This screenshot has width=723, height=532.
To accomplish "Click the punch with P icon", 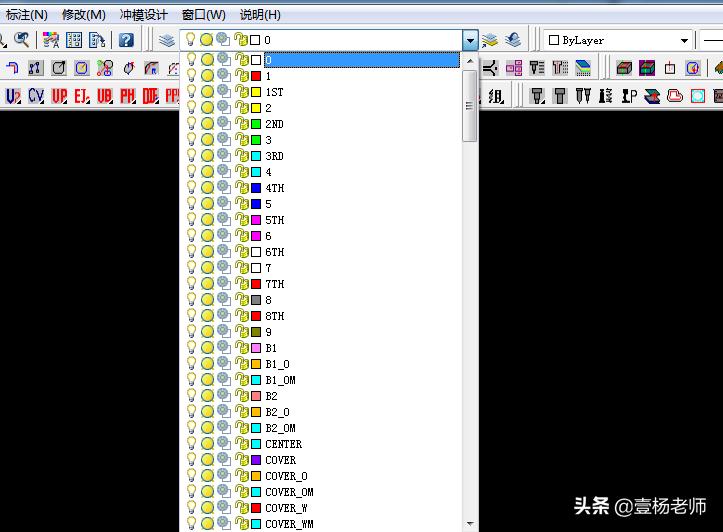I will click(x=629, y=96).
